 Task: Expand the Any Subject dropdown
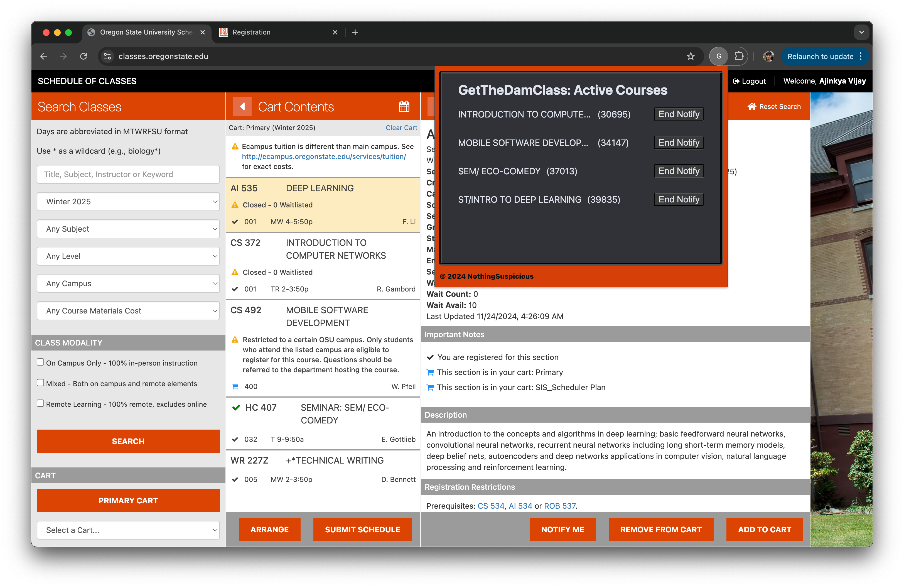(x=128, y=229)
